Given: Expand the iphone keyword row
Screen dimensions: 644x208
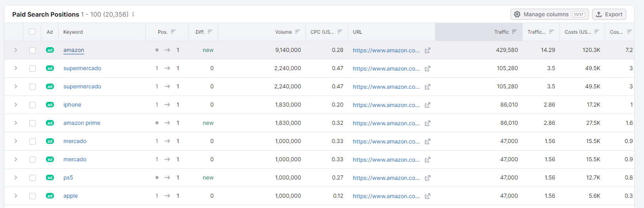Looking at the screenshot, I should pos(15,105).
